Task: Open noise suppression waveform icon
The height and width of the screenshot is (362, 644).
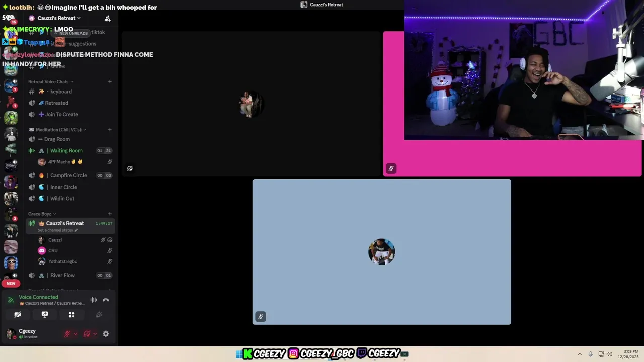Action: click(x=94, y=300)
